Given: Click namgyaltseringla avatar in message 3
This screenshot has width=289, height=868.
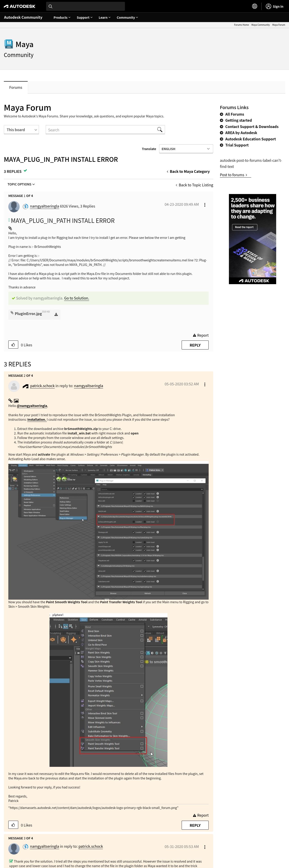Looking at the screenshot, I should click(14, 849).
